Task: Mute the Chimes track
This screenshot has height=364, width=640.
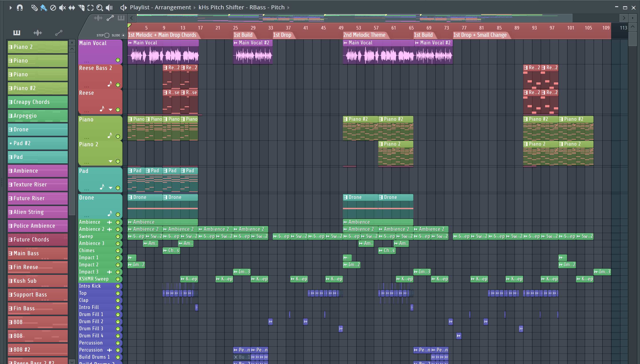Action: coord(118,251)
